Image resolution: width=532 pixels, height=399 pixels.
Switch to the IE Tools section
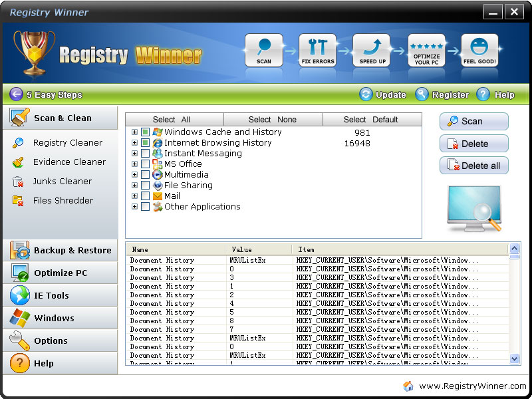click(60, 295)
